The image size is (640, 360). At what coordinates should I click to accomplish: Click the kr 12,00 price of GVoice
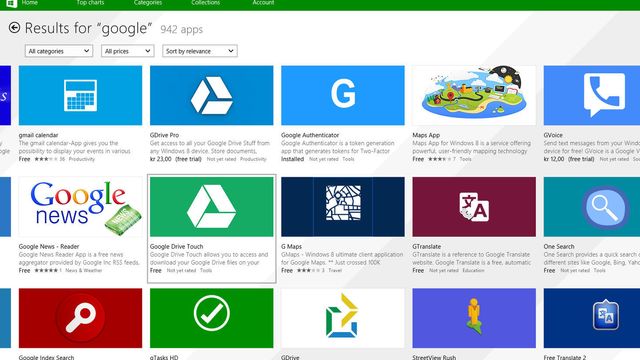pyautogui.click(x=554, y=159)
